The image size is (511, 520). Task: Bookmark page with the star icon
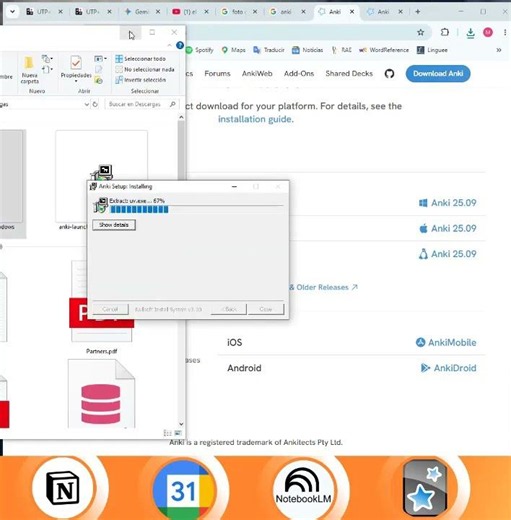pyautogui.click(x=420, y=32)
